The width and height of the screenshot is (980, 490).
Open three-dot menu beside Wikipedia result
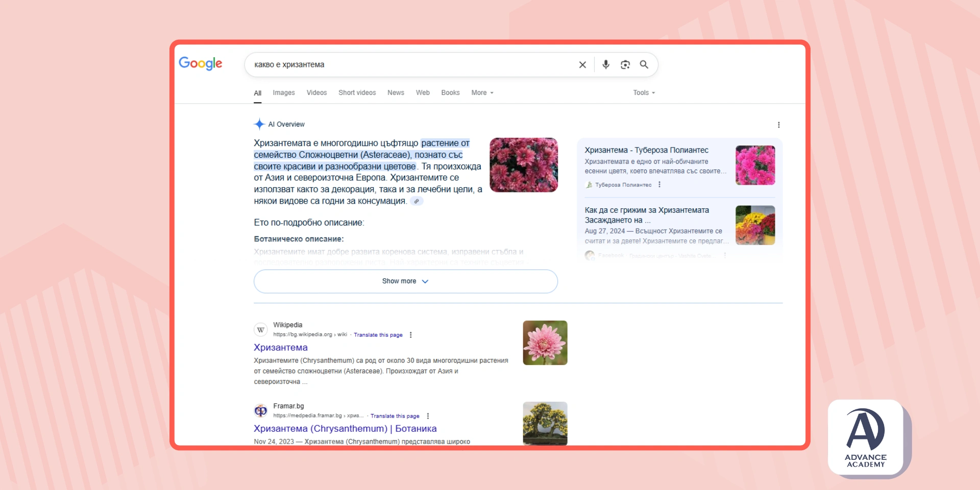click(410, 335)
